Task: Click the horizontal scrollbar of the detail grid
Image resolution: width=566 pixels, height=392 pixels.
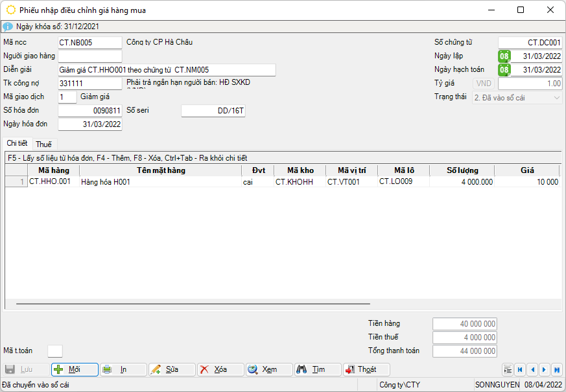Action: click(193, 303)
